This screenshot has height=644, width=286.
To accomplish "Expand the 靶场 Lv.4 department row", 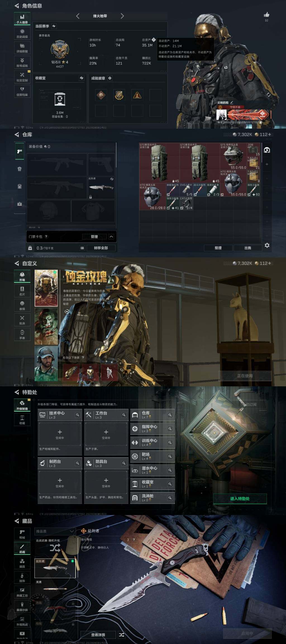I will coord(152,456).
